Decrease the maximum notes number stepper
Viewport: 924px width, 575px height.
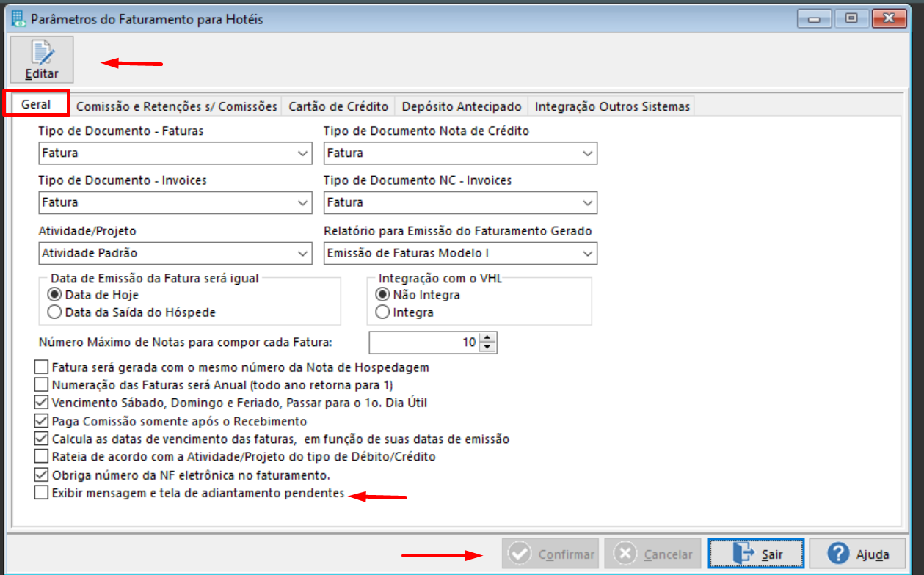pyautogui.click(x=488, y=348)
